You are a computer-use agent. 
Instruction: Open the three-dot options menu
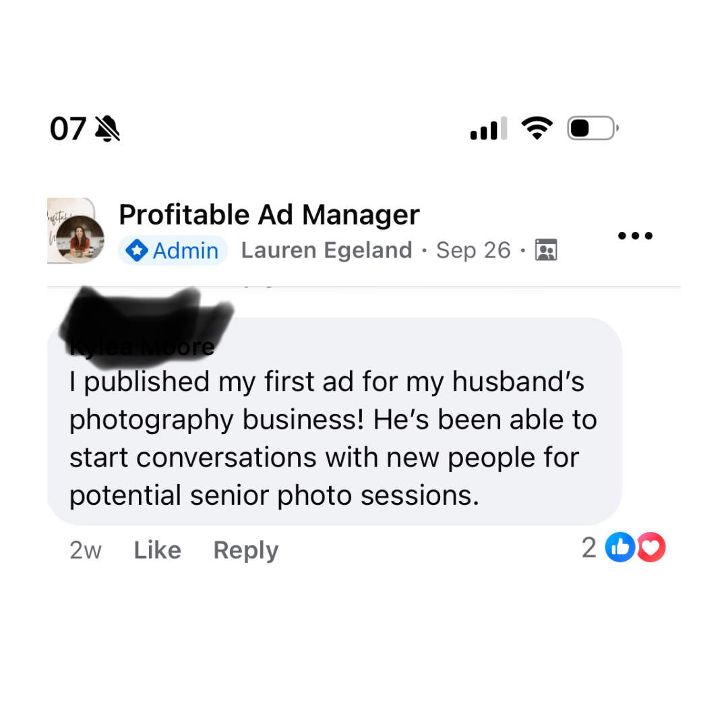coord(634,235)
